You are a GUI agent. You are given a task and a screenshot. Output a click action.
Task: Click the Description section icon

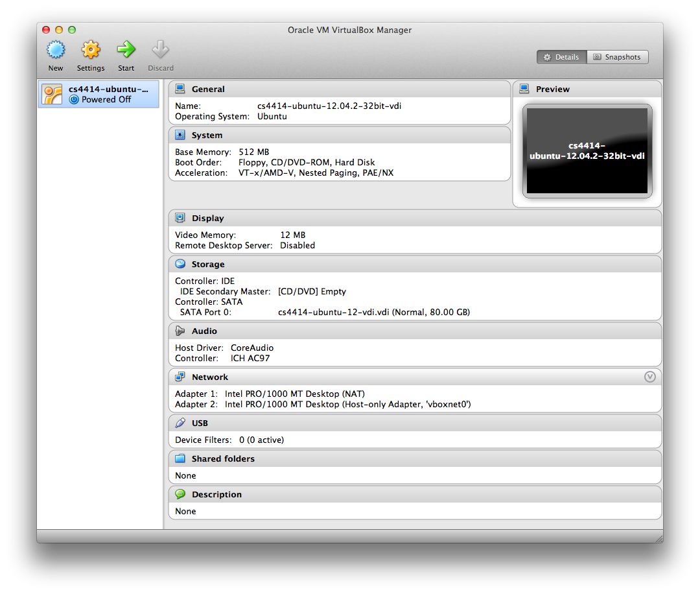click(180, 494)
